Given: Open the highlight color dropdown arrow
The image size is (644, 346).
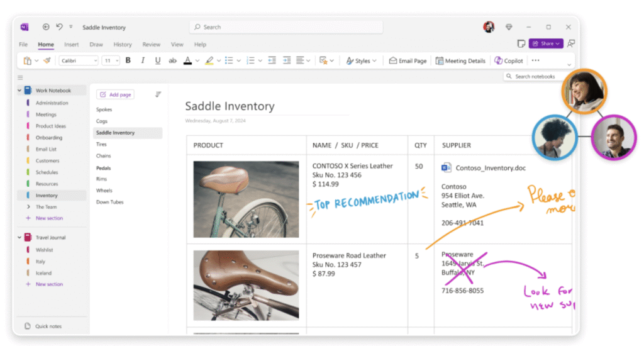Looking at the screenshot, I should click(x=219, y=61).
